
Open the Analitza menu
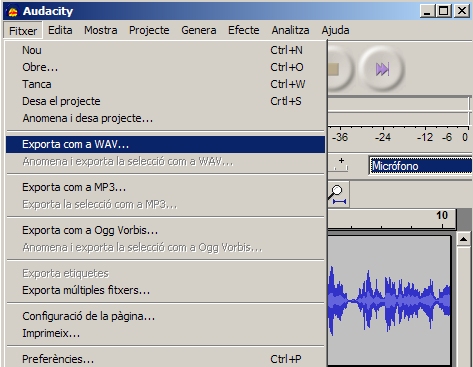tap(290, 30)
